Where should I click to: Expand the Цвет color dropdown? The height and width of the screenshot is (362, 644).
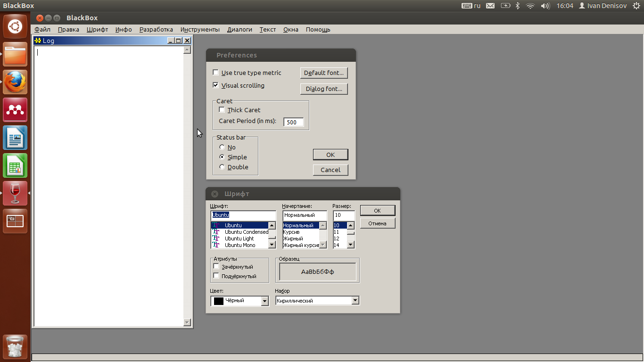click(x=264, y=301)
